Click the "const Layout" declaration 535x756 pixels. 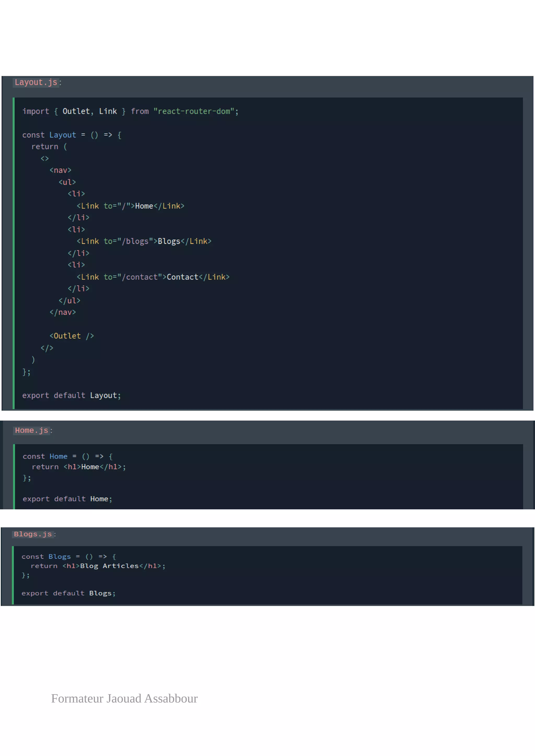pyautogui.click(x=49, y=135)
